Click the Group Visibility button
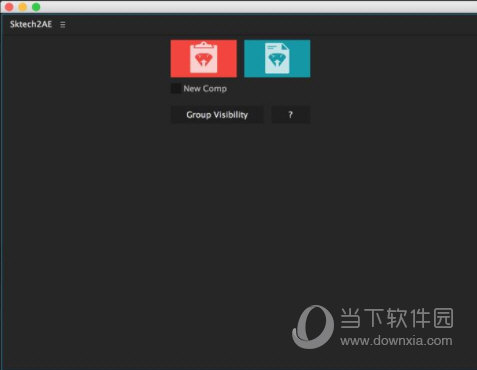477x370 pixels. (217, 115)
